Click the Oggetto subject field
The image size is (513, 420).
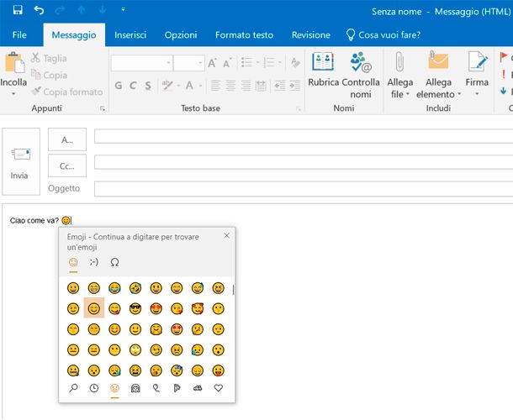[x=303, y=188]
